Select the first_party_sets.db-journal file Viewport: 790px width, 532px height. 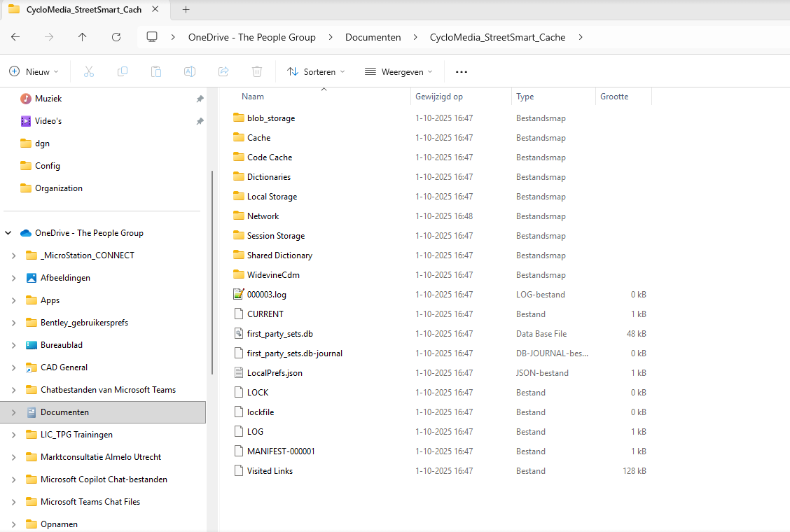[x=294, y=353]
